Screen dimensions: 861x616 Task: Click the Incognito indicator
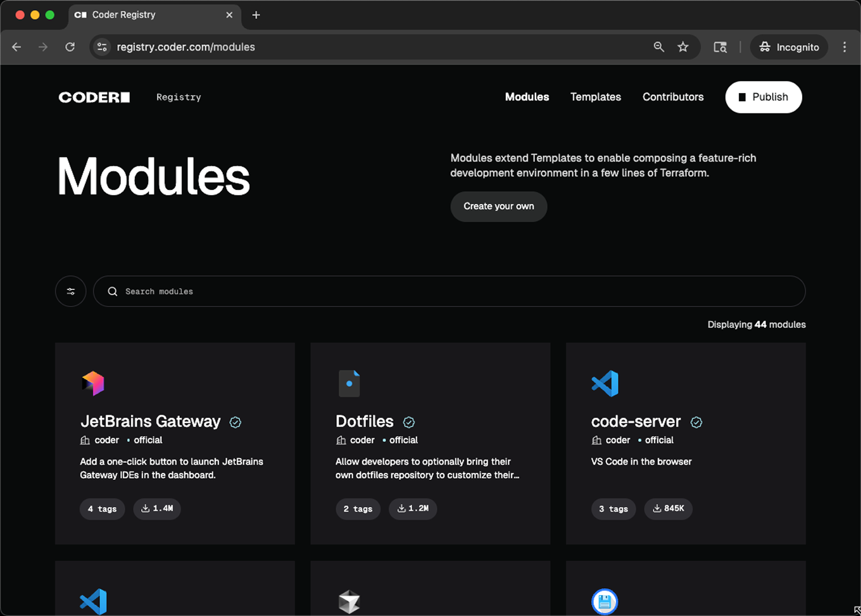pos(789,47)
